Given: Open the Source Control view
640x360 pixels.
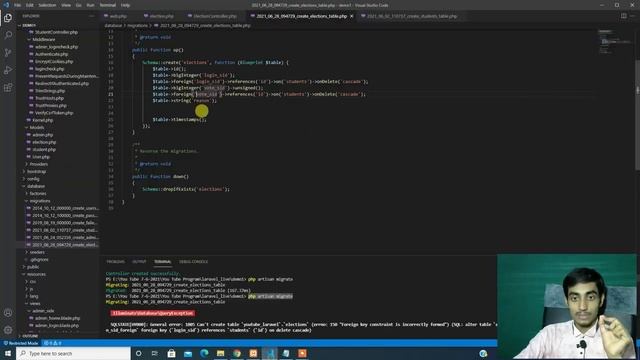Looking at the screenshot, I should (x=8, y=53).
